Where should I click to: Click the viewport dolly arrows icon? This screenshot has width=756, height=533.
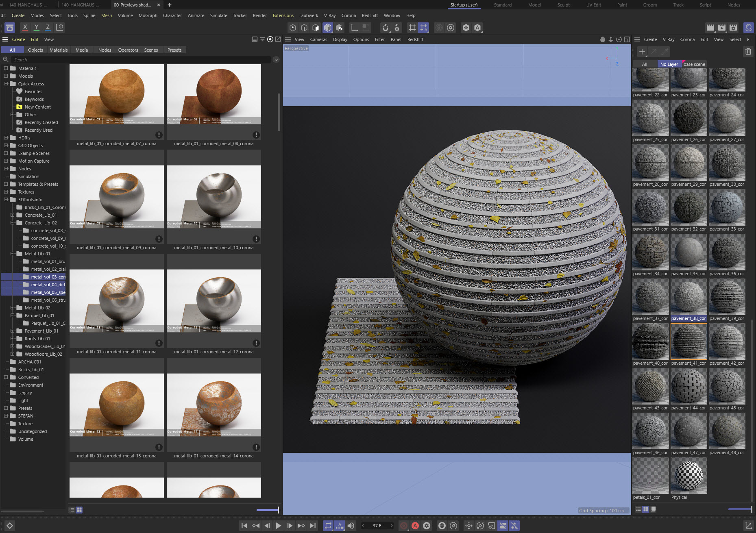click(x=611, y=39)
